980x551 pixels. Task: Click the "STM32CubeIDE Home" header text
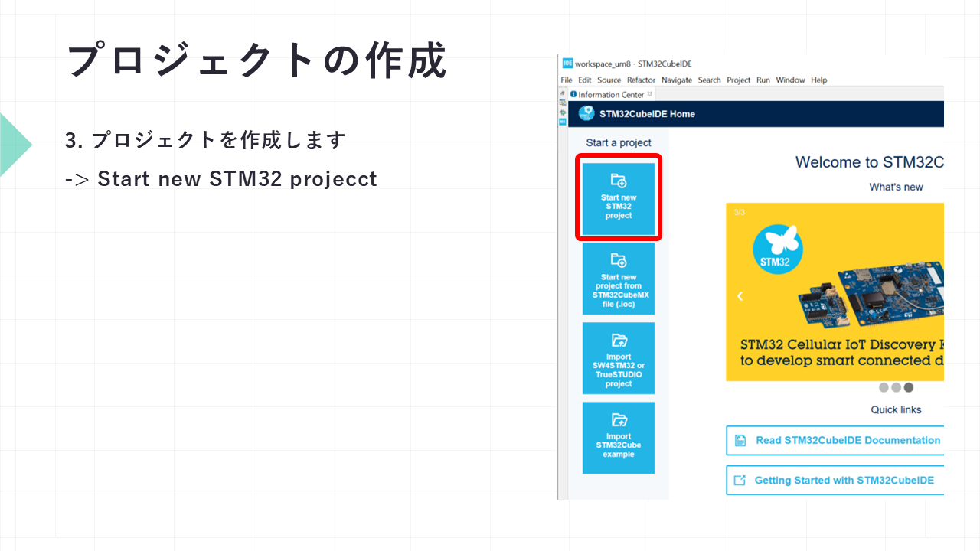(x=647, y=114)
